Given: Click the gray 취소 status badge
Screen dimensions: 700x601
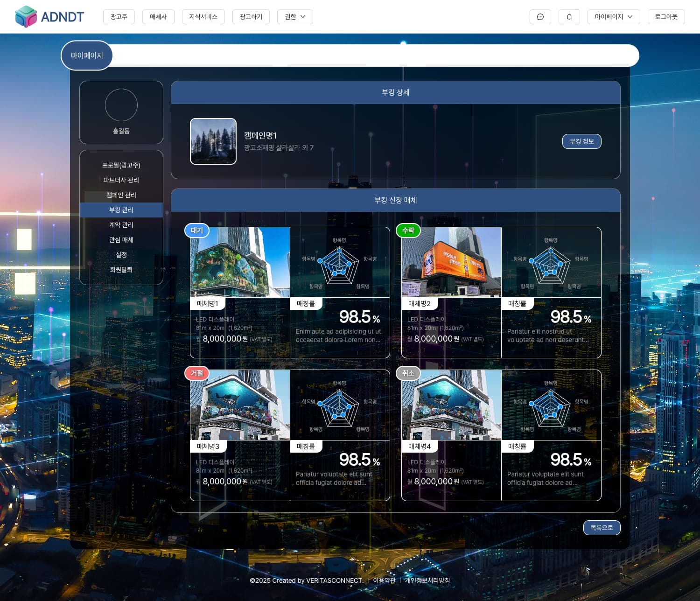Looking at the screenshot, I should tap(408, 373).
